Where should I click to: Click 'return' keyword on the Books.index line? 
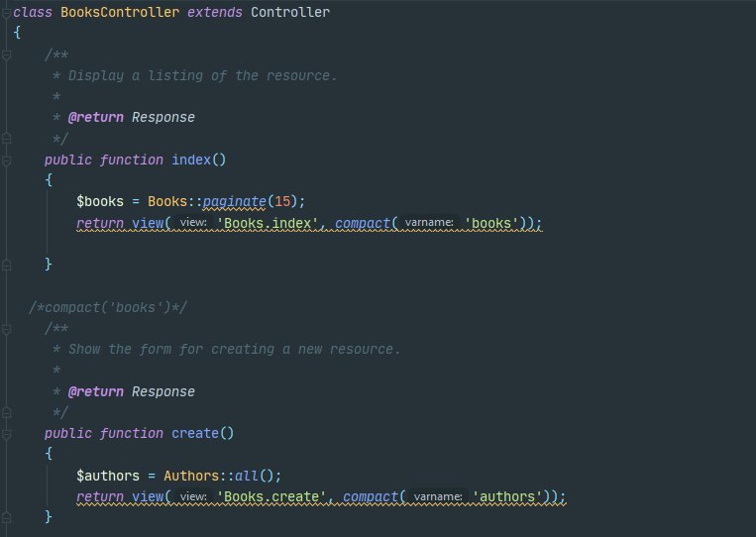[100, 223]
